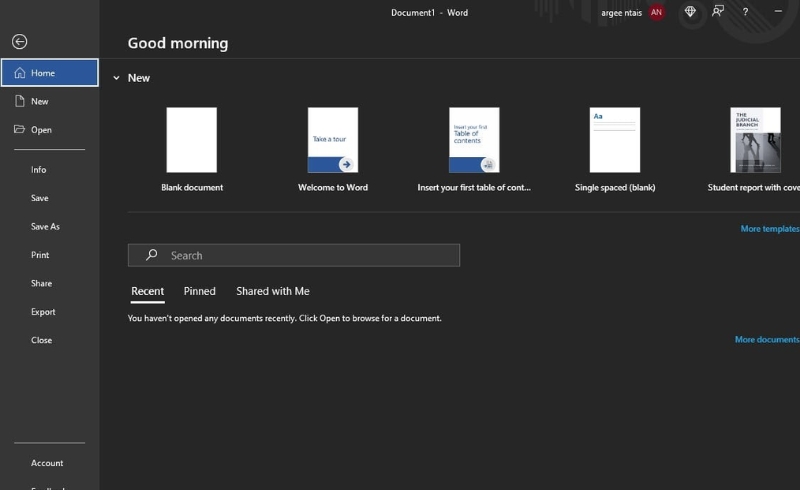Select the Student report with cover template

tap(755, 140)
